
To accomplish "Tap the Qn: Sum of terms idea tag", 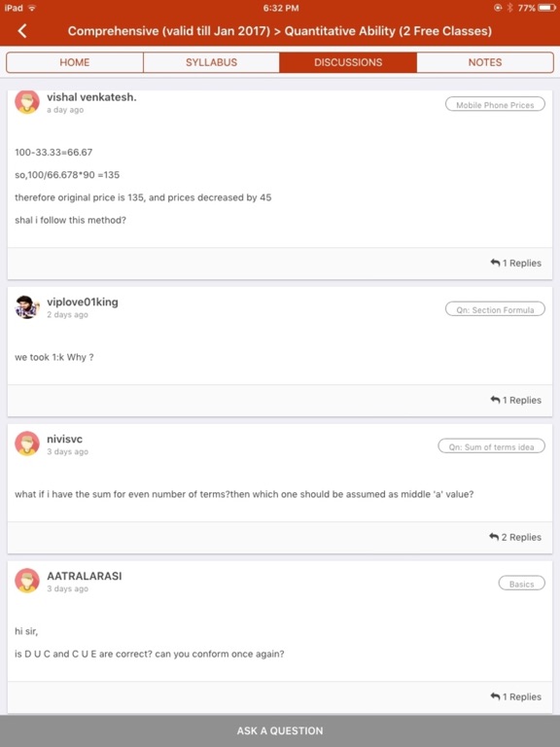I will [491, 446].
